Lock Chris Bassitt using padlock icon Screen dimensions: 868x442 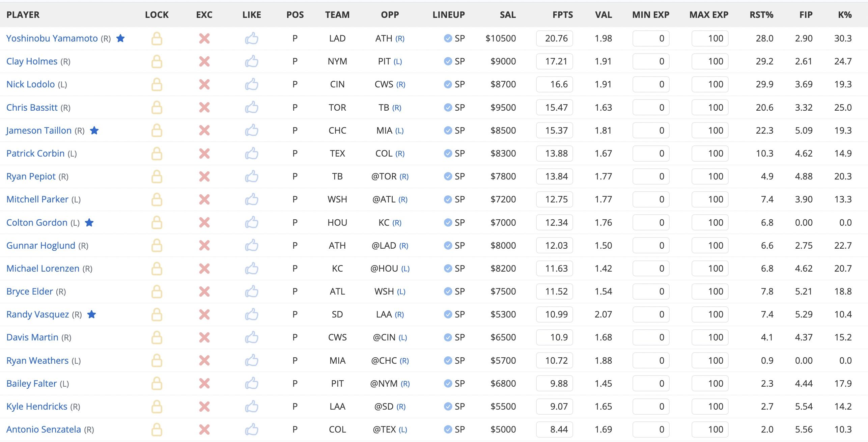coord(157,108)
